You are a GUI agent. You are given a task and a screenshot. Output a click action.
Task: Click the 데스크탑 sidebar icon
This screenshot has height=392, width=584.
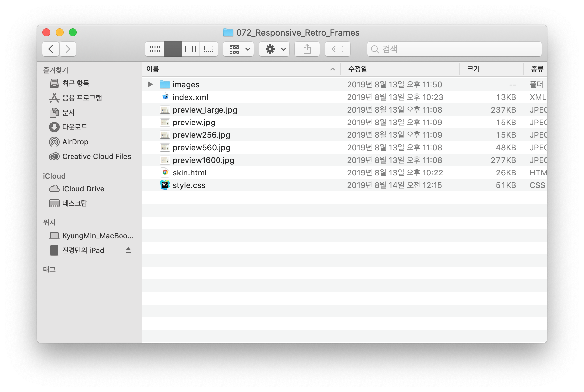click(x=54, y=203)
